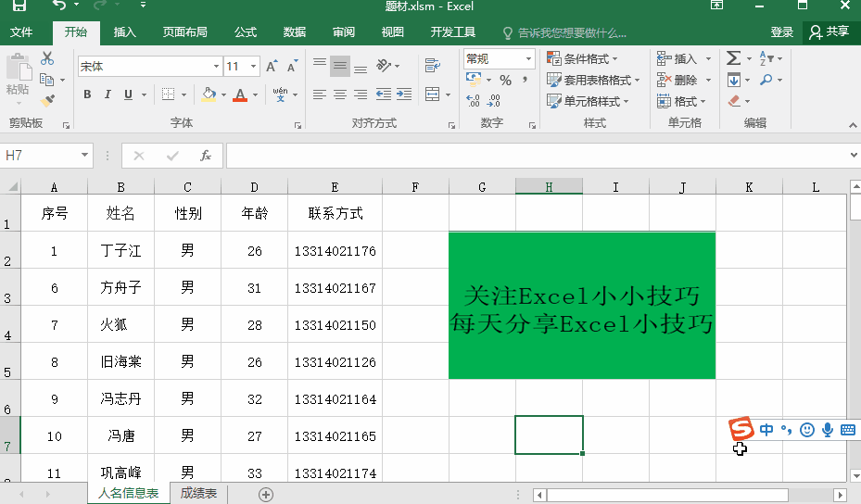861x504 pixels.
Task: Open Format as Table (套用表格格式) menu
Action: (593, 81)
